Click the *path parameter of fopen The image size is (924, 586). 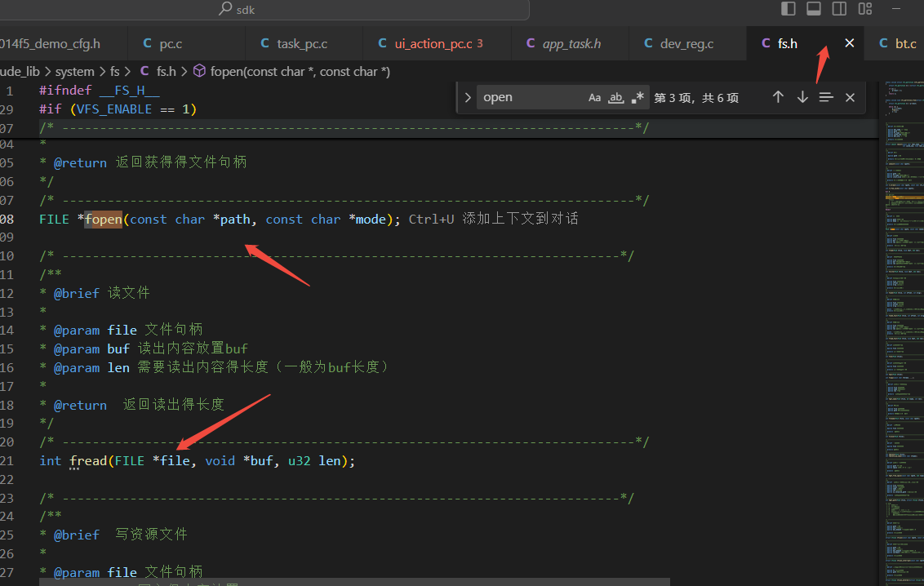point(232,219)
